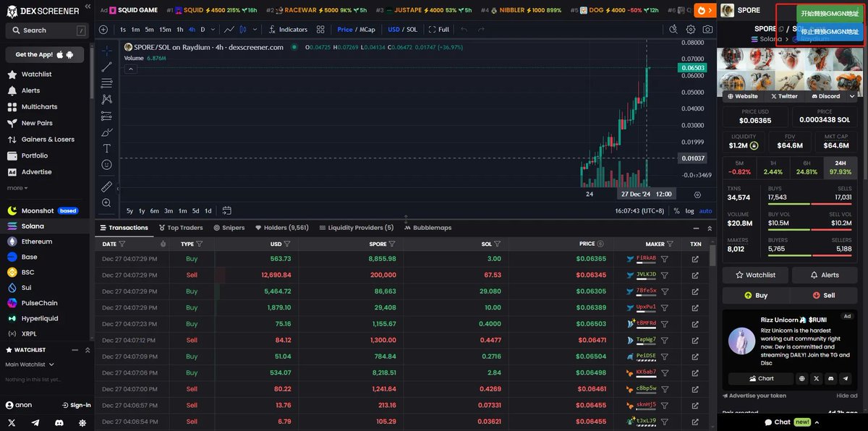Click the buys vs sells txn bar
Screen dimensions: 868x431
tap(809, 203)
